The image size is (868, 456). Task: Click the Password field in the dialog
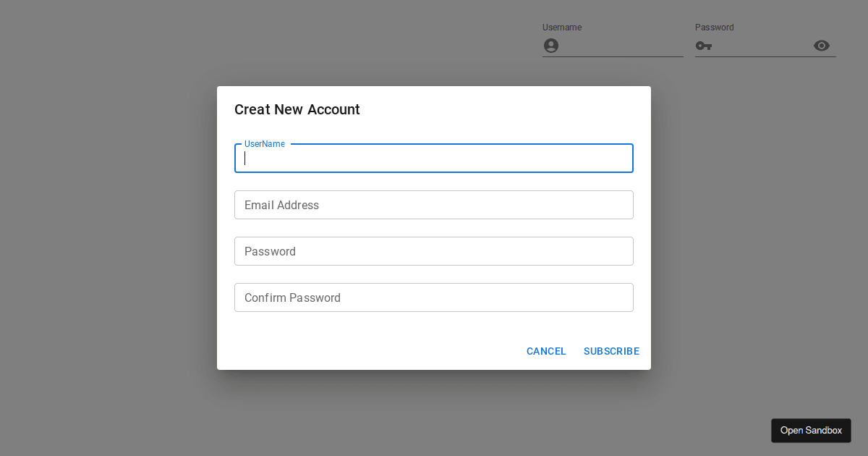click(x=434, y=251)
